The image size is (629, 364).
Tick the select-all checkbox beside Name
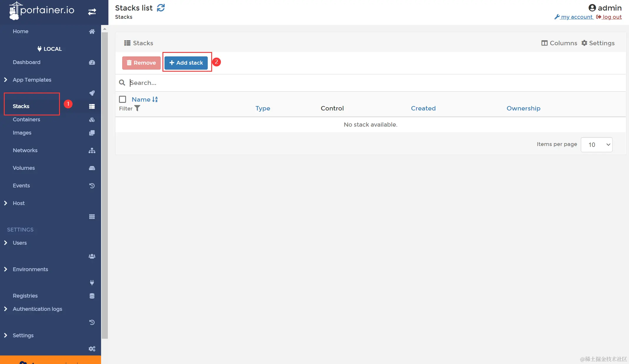coord(123,99)
